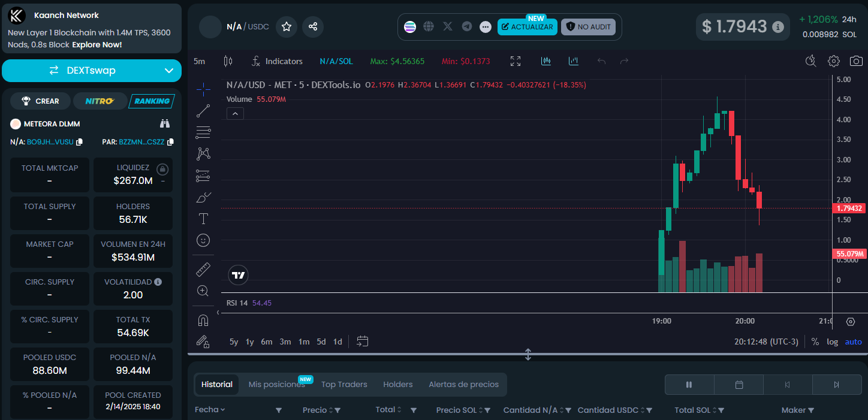Follow the Explore Now! ad link
The width and height of the screenshot is (868, 420).
point(97,44)
